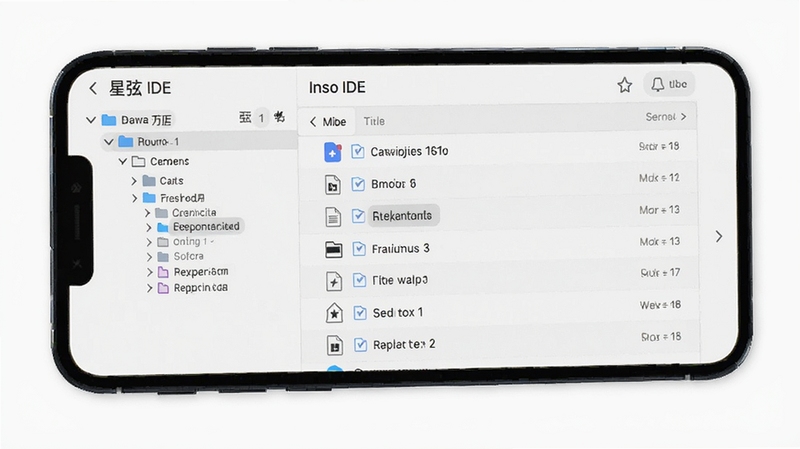Collapse the Dawa root folder

91,120
